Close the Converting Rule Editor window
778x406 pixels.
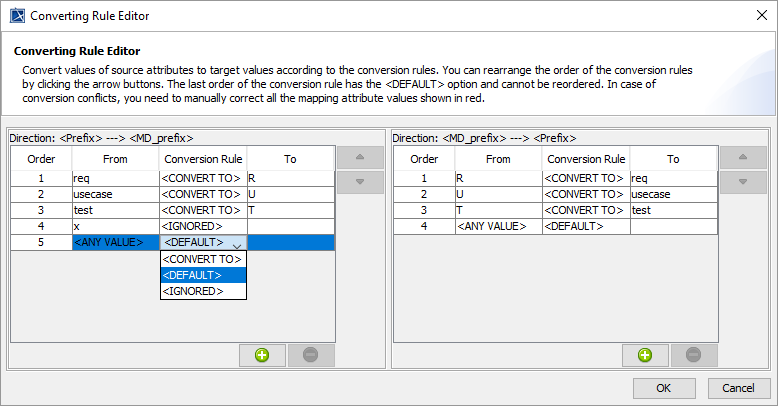[756, 16]
